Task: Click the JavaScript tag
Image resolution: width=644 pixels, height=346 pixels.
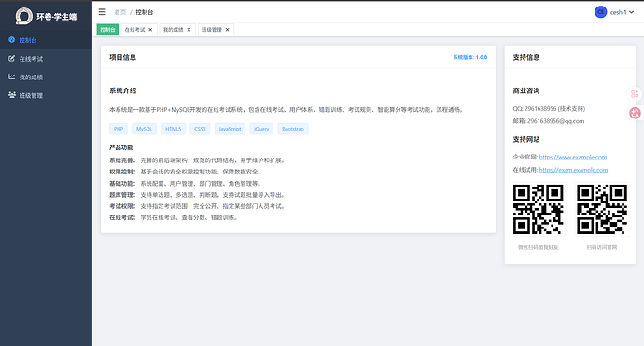Action: tap(230, 129)
